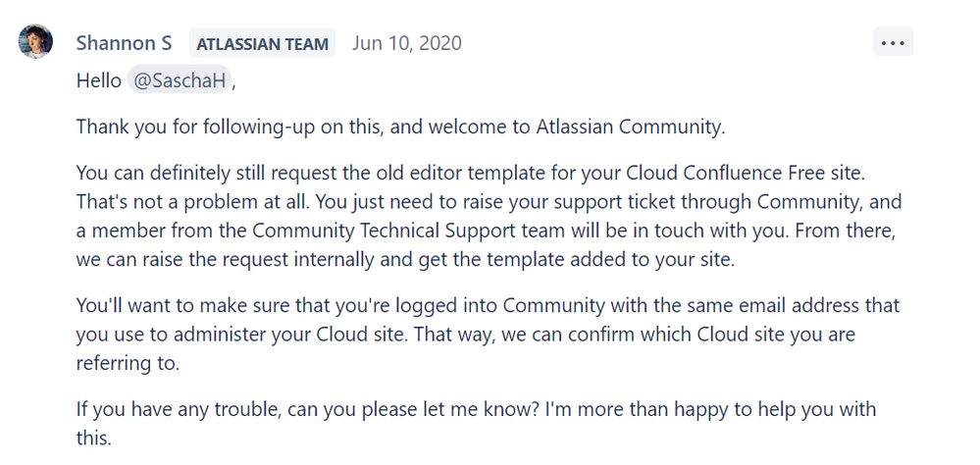Click the ATLASSIAN TEAM badge
This screenshot has width=980, height=465.
click(x=262, y=44)
